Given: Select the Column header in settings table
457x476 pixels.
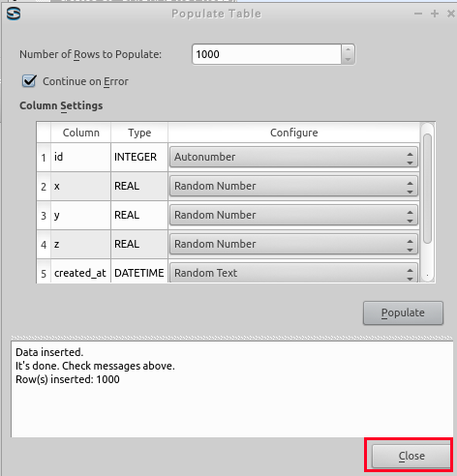Looking at the screenshot, I should 81,133.
